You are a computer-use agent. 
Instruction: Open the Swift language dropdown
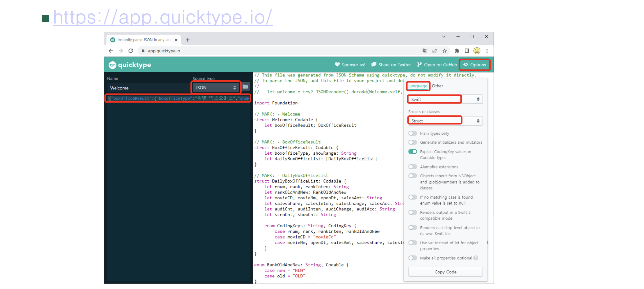(x=445, y=99)
